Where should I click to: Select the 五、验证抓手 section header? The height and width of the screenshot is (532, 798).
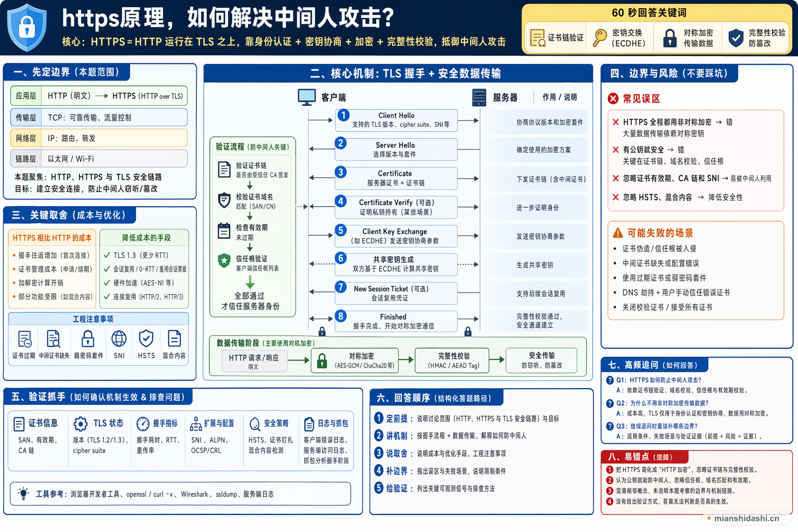tap(99, 397)
